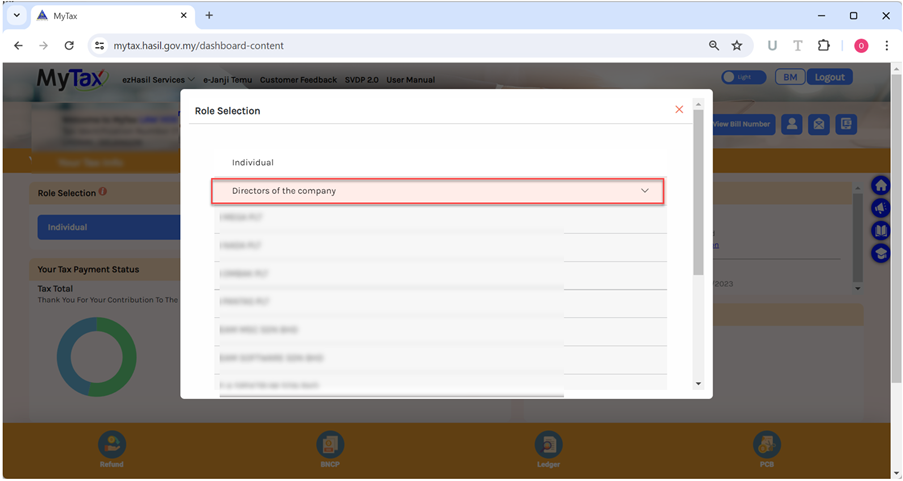Open e-Janji Temu menu item
903x481 pixels.
227,79
